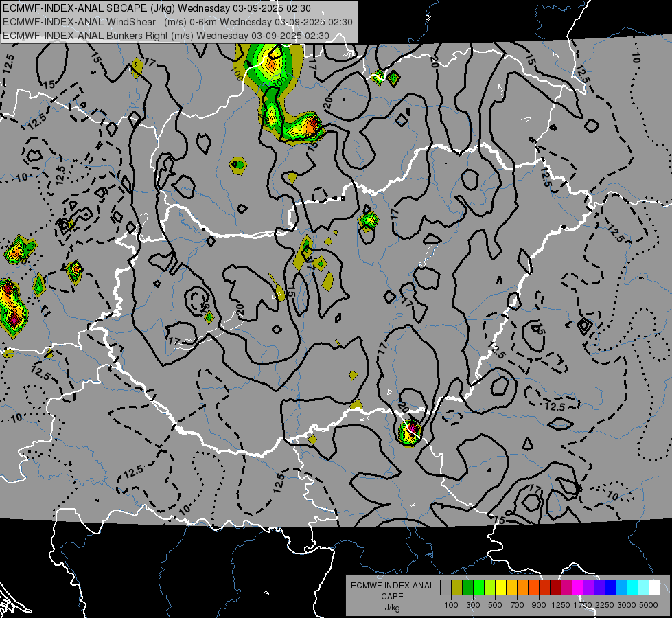Viewport: 672px width, 618px height.
Task: Select the olive swatch right of the 100 tick
Action: [457, 588]
